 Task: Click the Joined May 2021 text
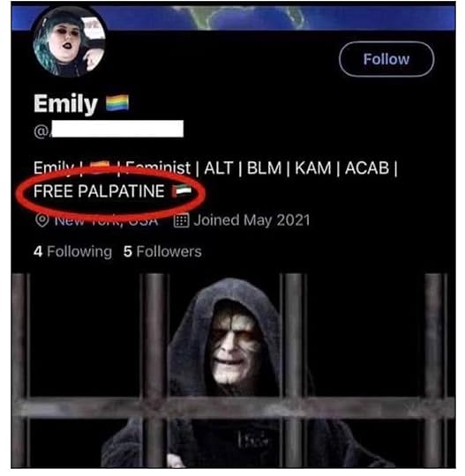click(x=251, y=220)
